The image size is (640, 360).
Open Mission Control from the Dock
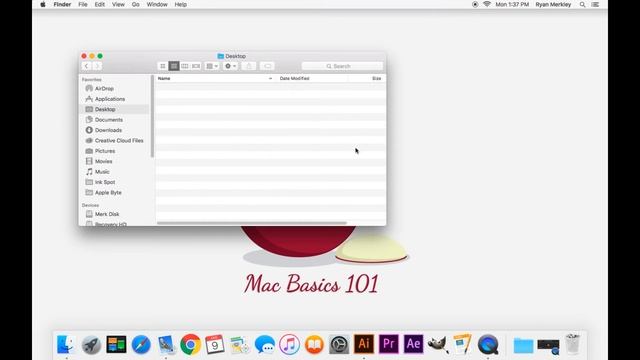tap(116, 344)
